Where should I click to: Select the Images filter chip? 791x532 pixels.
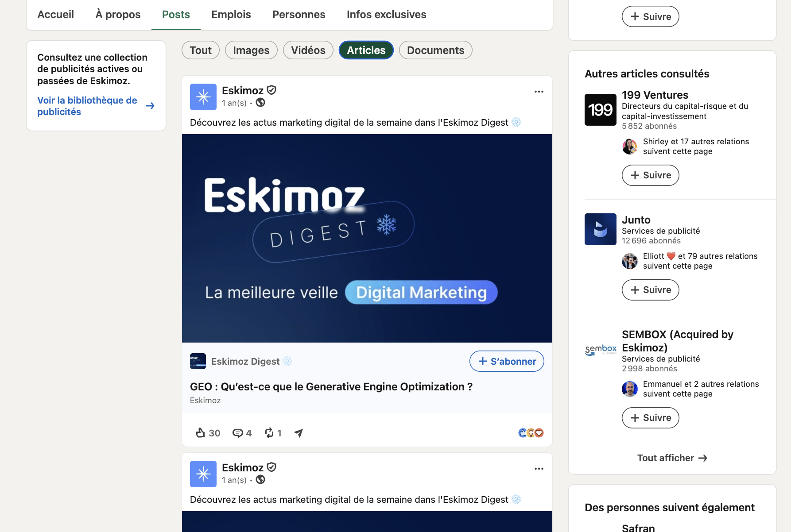pos(251,50)
